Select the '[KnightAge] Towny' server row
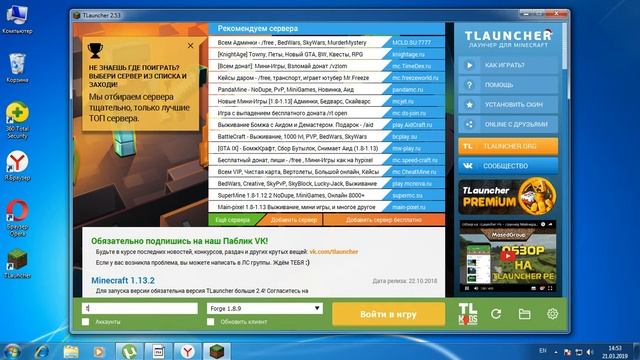The height and width of the screenshot is (360, 640). click(327, 54)
